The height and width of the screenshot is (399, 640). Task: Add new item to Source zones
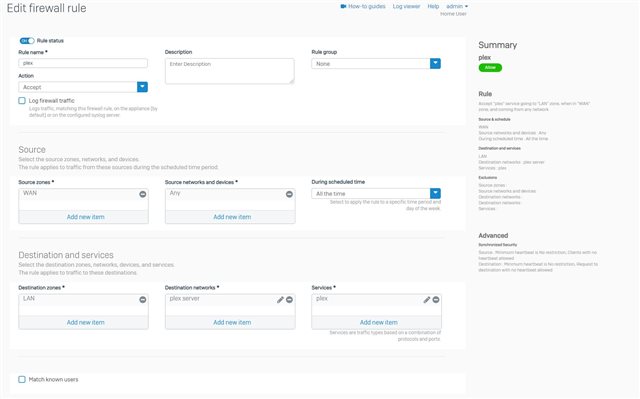coord(85,217)
